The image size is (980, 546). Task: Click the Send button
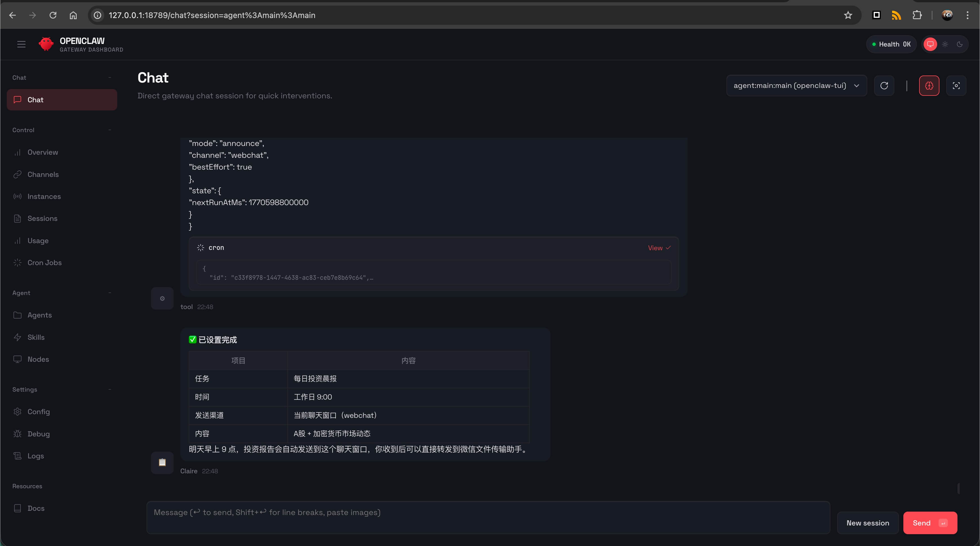(x=930, y=523)
